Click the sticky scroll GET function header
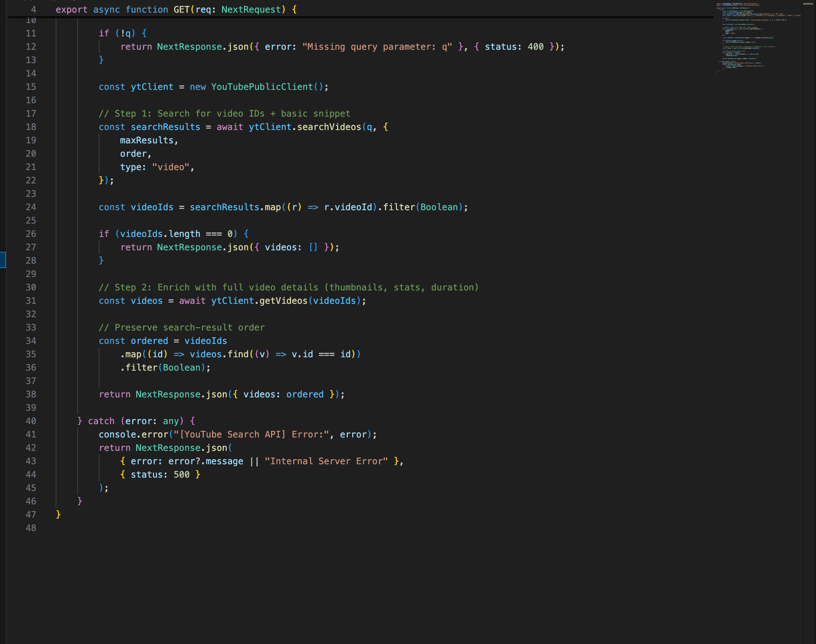 [x=181, y=9]
